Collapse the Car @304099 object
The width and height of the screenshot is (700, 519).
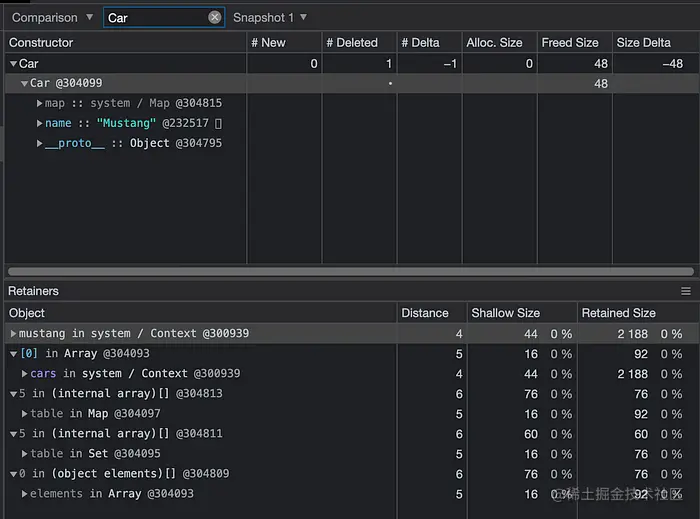pos(24,83)
